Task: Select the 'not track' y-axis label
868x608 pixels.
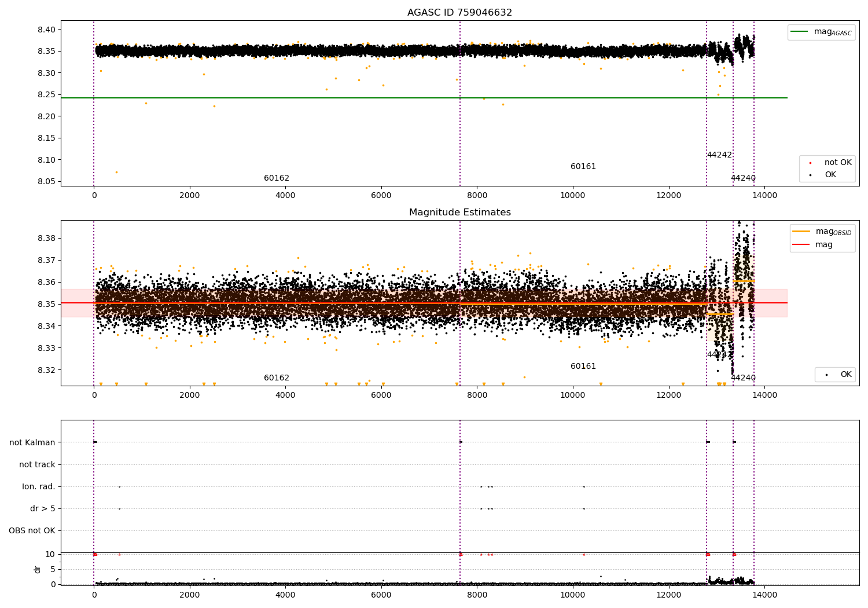Action: (37, 464)
